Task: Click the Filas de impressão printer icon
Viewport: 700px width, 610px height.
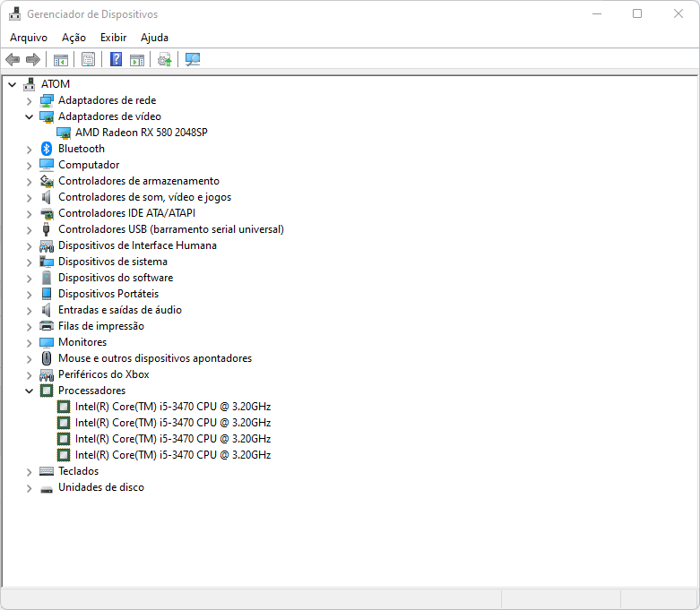Action: point(47,326)
